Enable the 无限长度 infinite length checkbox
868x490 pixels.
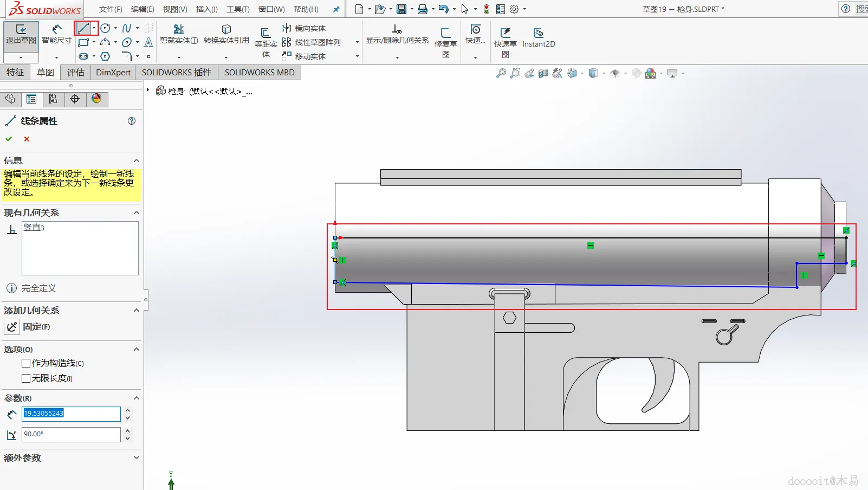26,378
